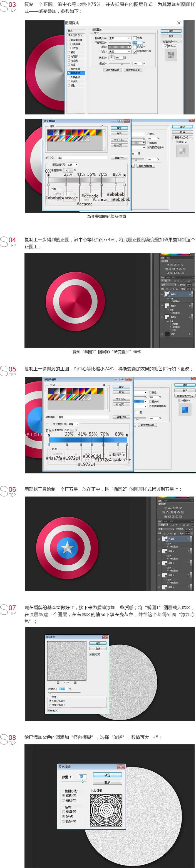The image size is (196, 868).
Task: Enable the 斜面和浮雕 style checkbox
Action: [69, 40]
